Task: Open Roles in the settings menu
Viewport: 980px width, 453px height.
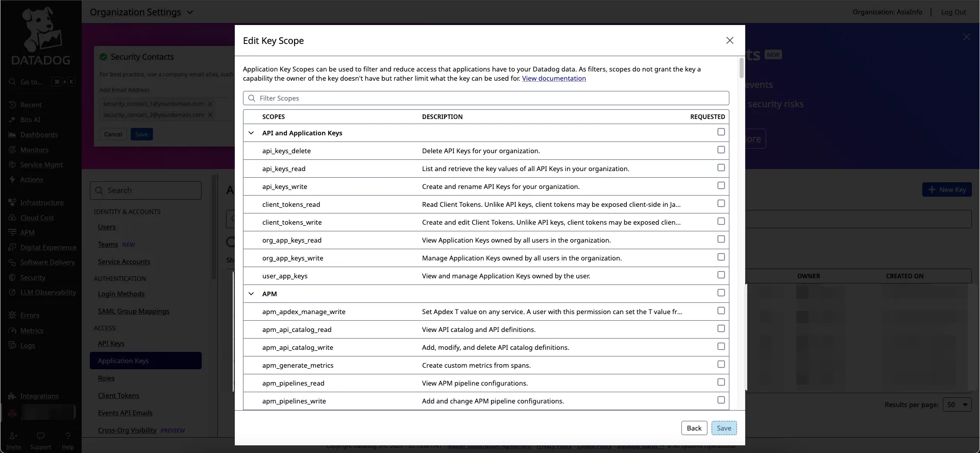Action: click(x=106, y=378)
